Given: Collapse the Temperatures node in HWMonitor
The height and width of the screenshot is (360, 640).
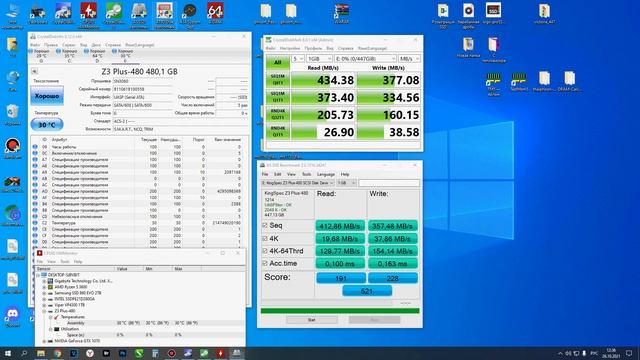Looking at the screenshot, I should [x=51, y=317].
